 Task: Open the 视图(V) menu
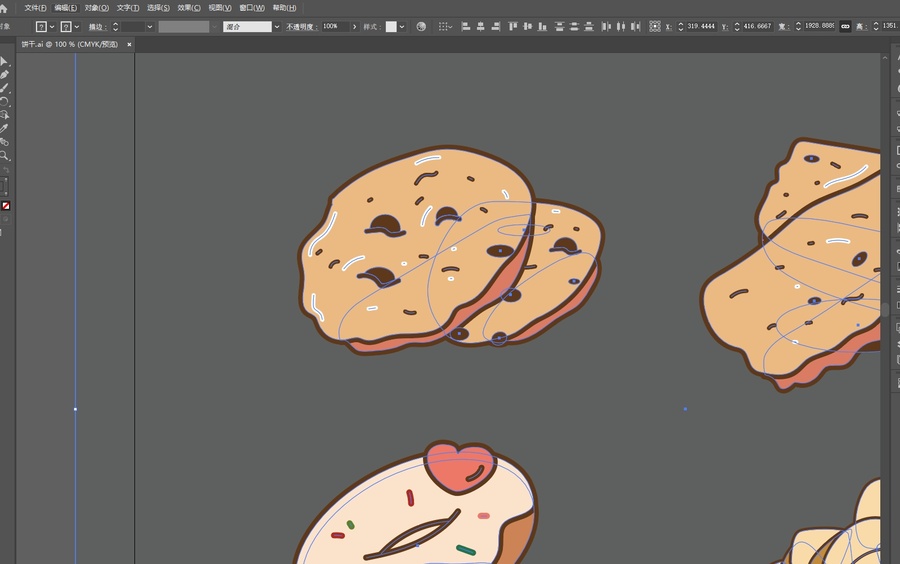pyautogui.click(x=220, y=8)
